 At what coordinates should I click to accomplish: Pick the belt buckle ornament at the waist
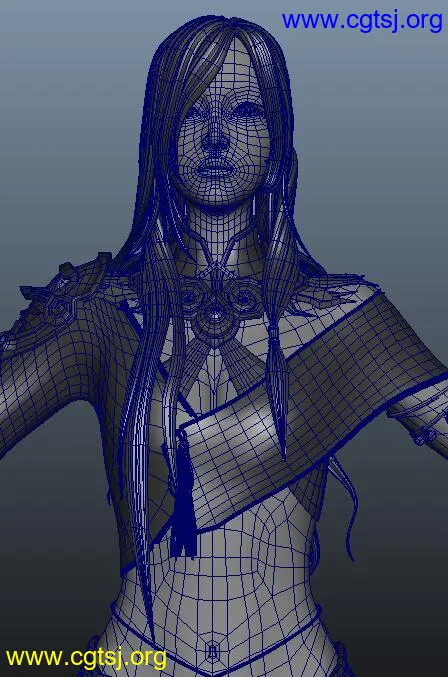coord(212,649)
